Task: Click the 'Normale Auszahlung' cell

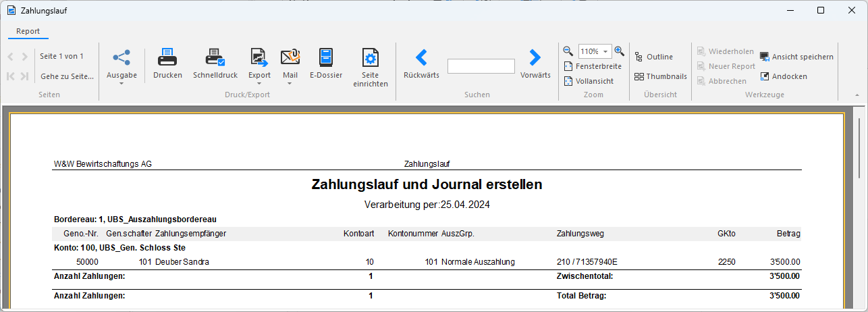Action: tap(478, 262)
